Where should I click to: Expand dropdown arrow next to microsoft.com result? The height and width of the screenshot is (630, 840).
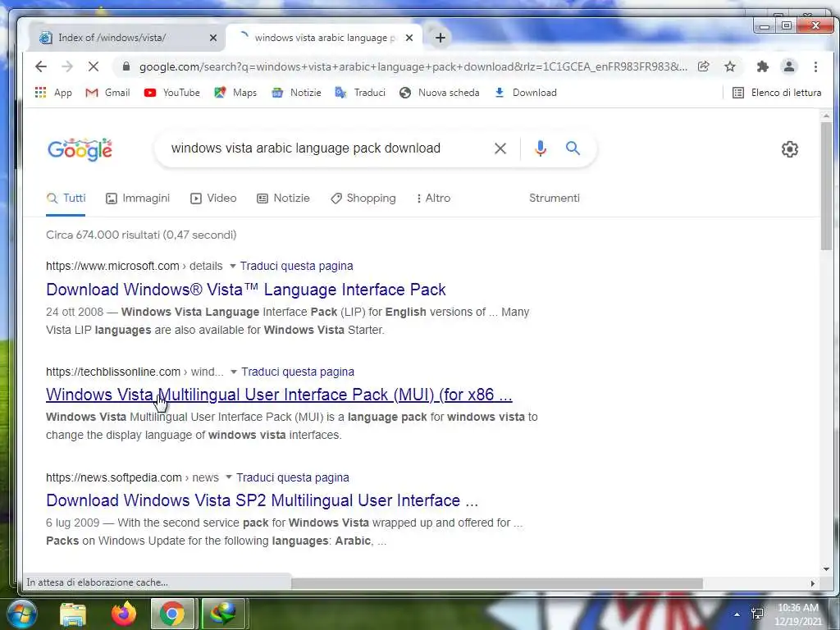(232, 267)
